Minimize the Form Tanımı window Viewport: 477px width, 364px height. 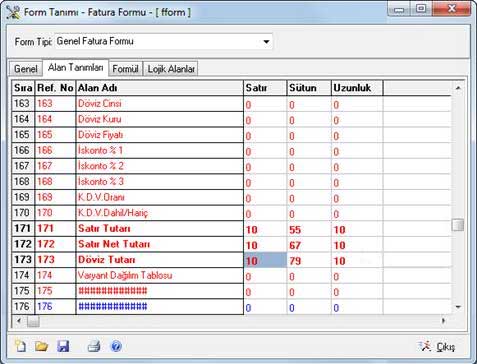(400, 9)
